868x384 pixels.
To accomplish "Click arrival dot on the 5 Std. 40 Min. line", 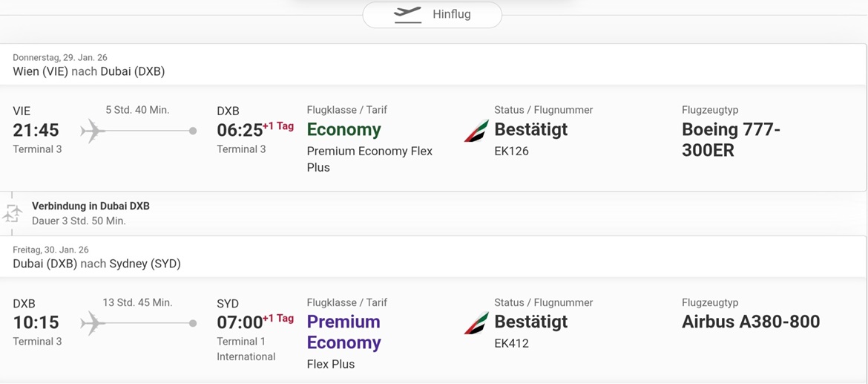I will pyautogui.click(x=193, y=131).
